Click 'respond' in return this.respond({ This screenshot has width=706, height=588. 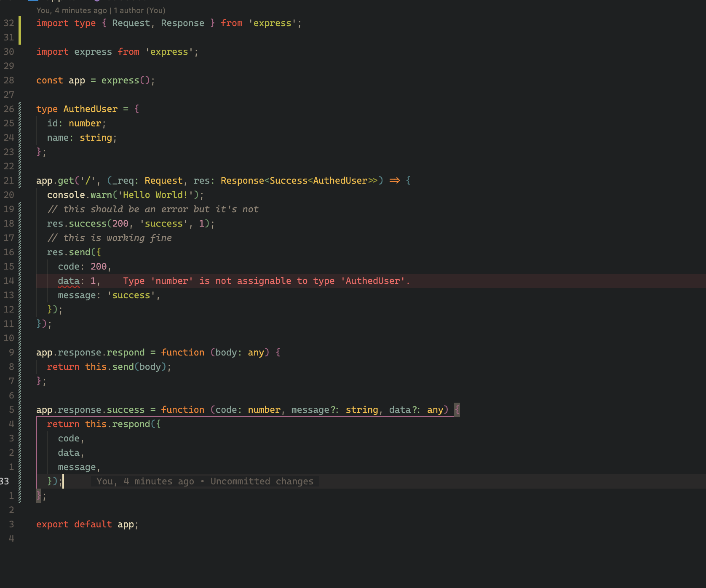(x=131, y=424)
